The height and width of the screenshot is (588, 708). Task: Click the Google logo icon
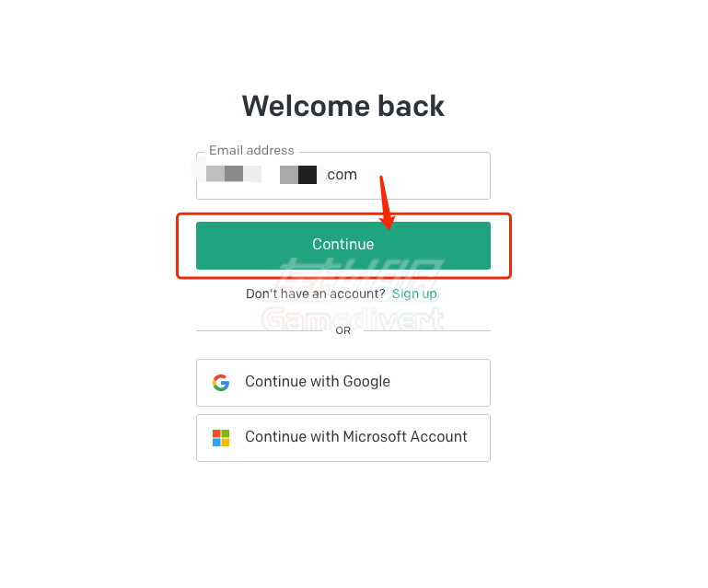[221, 382]
